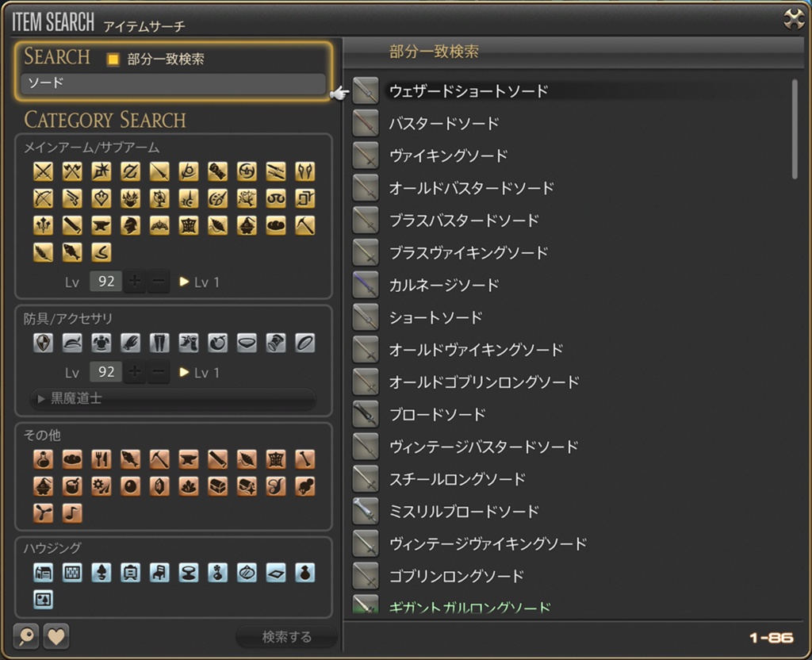
Task: Toggle the 部分一致検索 checkbox
Action: 113,59
